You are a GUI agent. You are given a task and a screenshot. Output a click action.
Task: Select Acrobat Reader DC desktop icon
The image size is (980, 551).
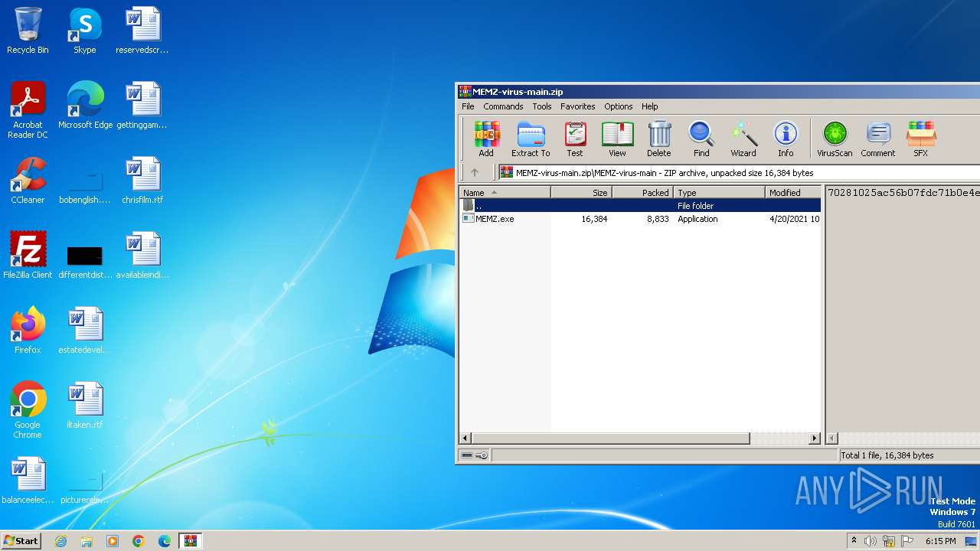pyautogui.click(x=28, y=110)
